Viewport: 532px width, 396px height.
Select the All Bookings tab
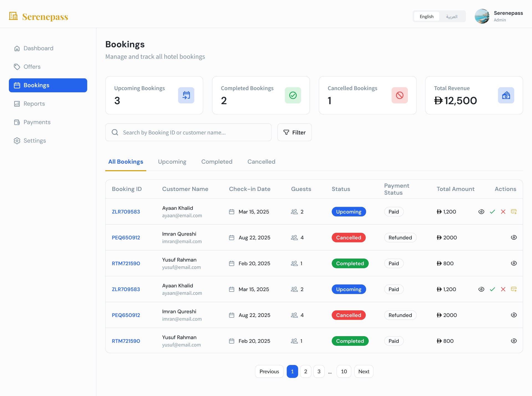point(126,162)
